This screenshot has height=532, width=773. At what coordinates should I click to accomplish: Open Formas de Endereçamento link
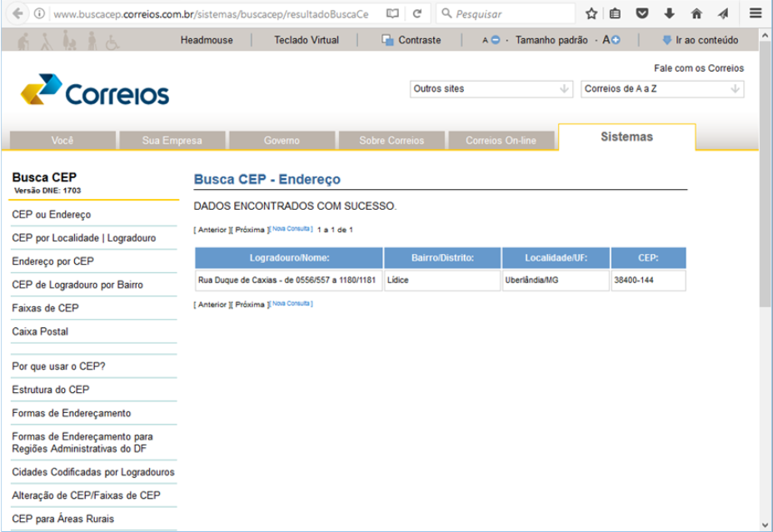click(x=72, y=413)
